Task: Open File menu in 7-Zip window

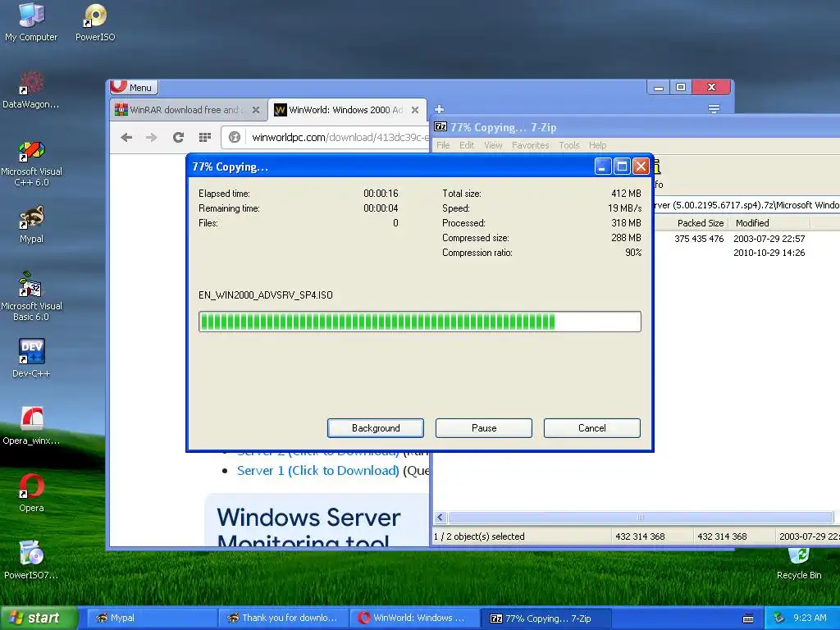Action: pyautogui.click(x=443, y=145)
